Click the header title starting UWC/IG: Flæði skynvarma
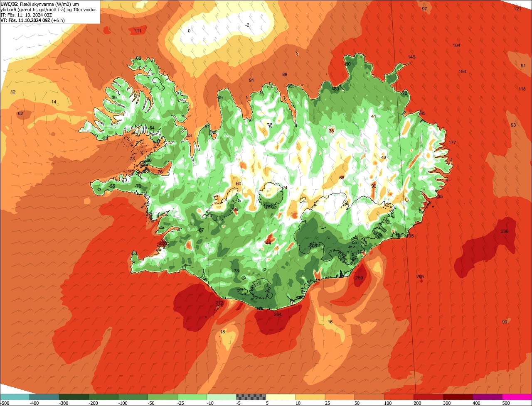 [49, 6]
